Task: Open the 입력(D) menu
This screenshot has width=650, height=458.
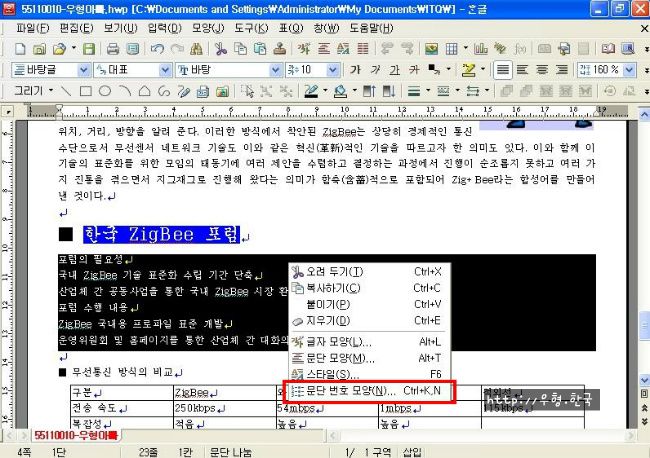Action: pyautogui.click(x=165, y=28)
